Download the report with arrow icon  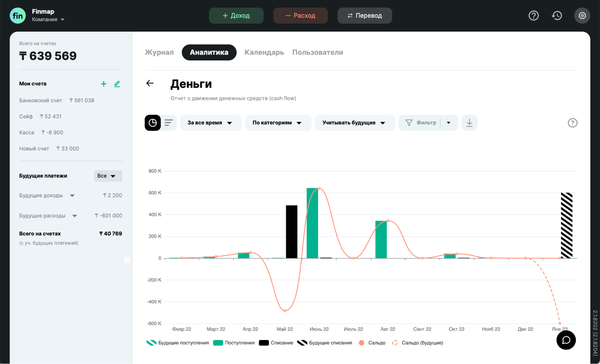coord(469,123)
